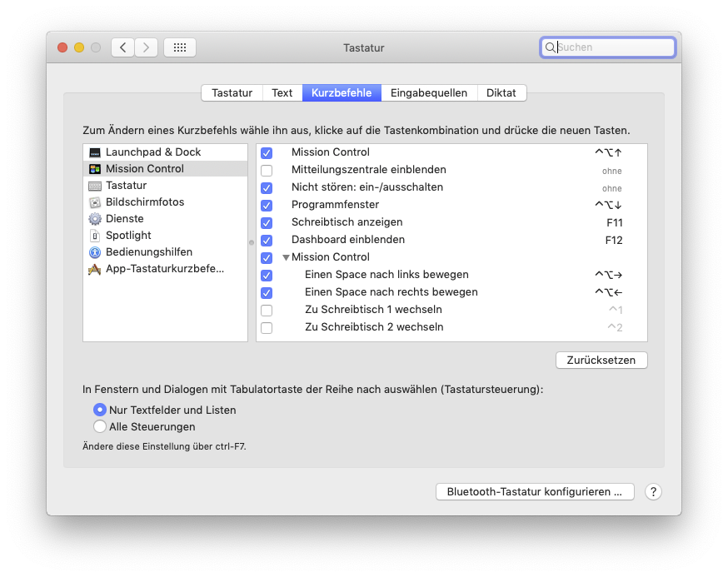Open Dienste via its gear icon

(x=95, y=219)
